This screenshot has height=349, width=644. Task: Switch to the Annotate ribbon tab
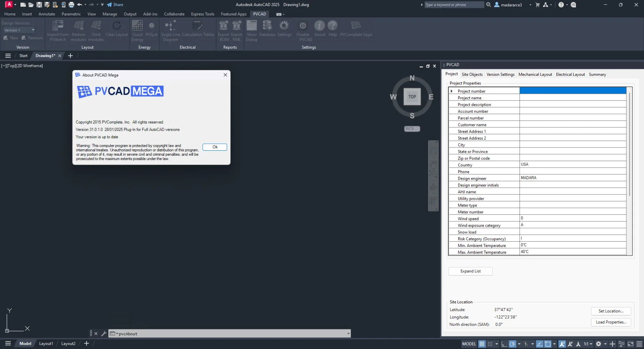(x=47, y=14)
